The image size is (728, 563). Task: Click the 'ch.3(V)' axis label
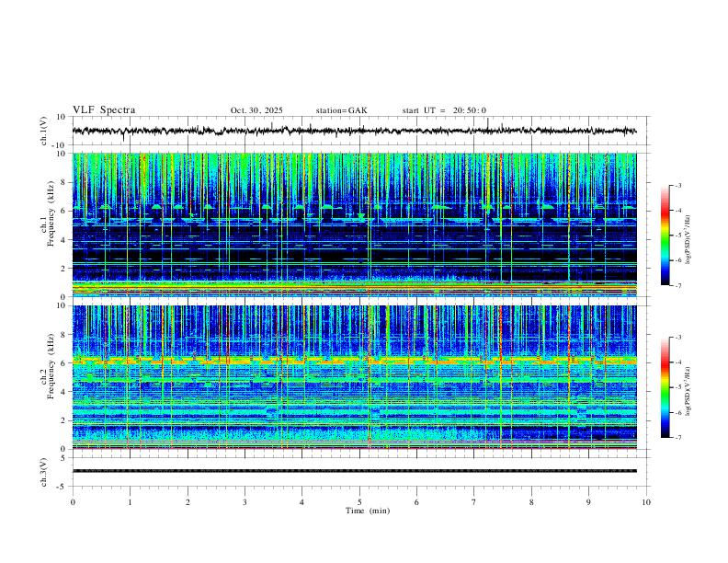tap(43, 472)
